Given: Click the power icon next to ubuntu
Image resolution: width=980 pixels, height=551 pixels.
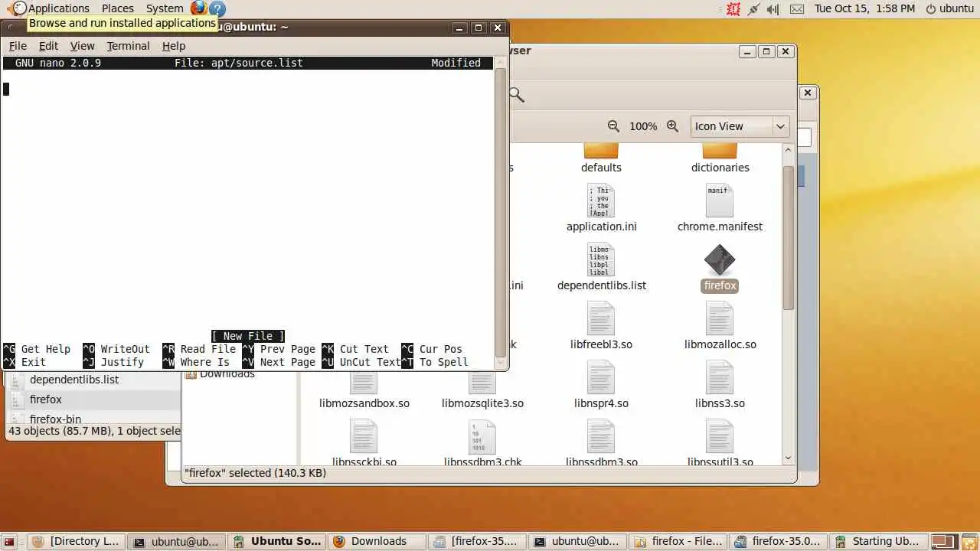Looking at the screenshot, I should tap(931, 9).
